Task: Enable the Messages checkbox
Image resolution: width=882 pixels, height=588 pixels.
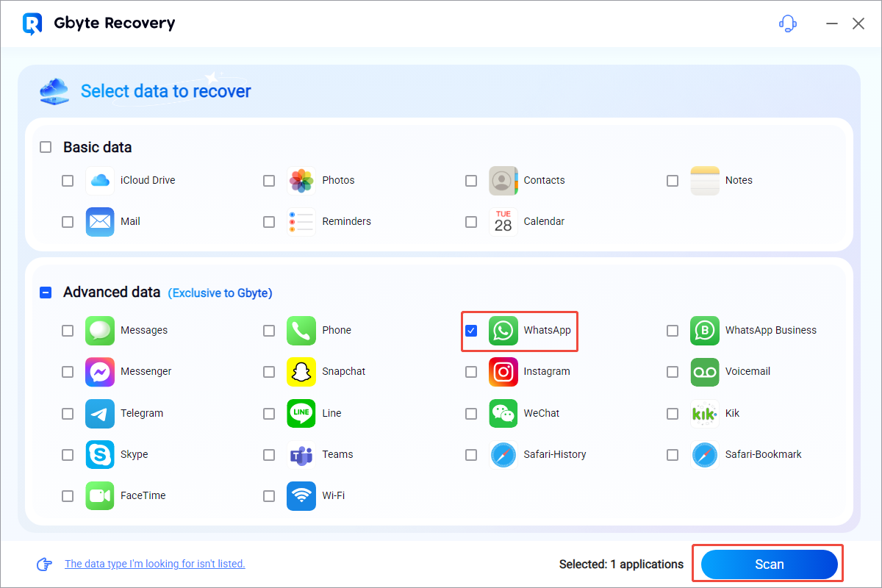Action: click(68, 331)
